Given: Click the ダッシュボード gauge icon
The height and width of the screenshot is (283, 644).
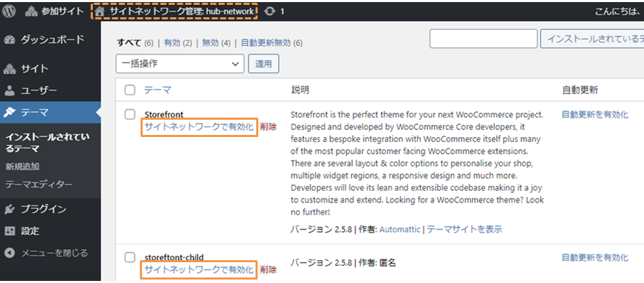Looking at the screenshot, I should point(10,39).
